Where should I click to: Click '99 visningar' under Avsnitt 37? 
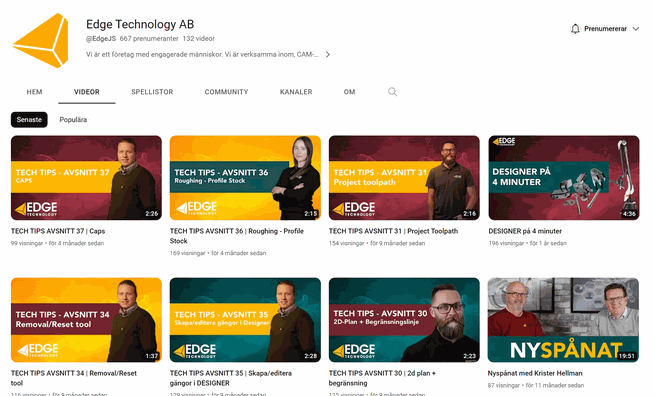click(x=27, y=243)
